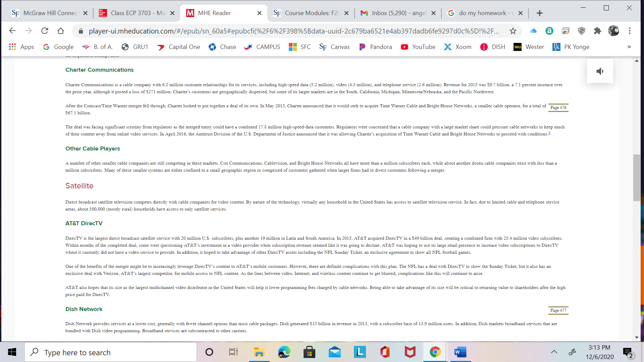644x362 pixels.
Task: Open the browser home page
Action: pyautogui.click(x=61, y=31)
